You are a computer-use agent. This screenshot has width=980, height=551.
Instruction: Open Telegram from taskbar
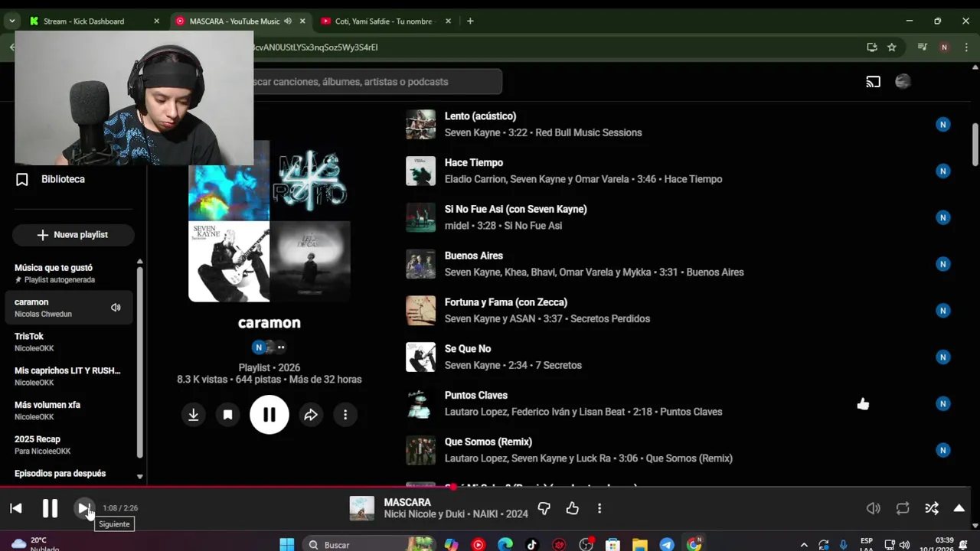[x=667, y=545]
